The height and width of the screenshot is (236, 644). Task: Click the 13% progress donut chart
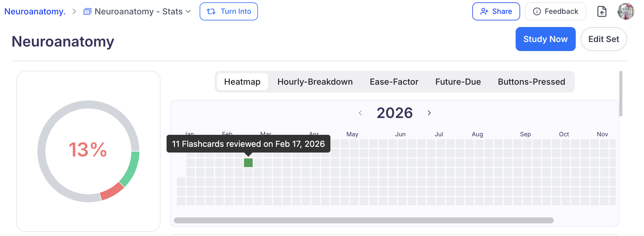pyautogui.click(x=88, y=151)
